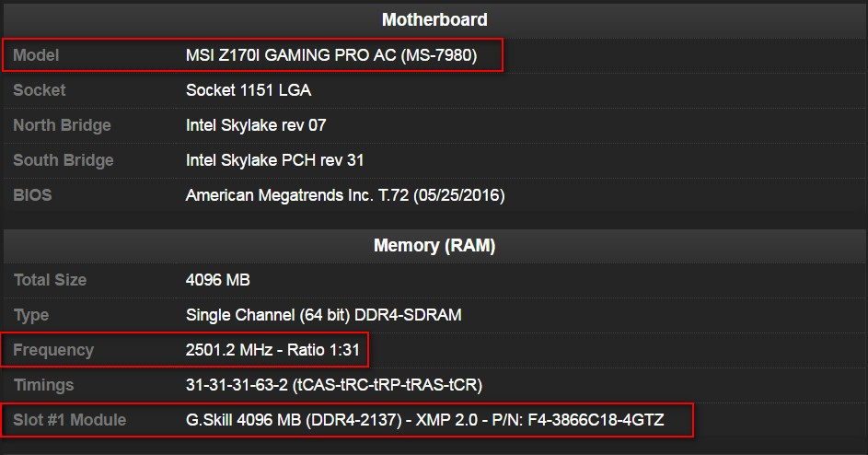The image size is (868, 455).
Task: Click the Intel Skylake rev 07 value
Action: point(256,125)
